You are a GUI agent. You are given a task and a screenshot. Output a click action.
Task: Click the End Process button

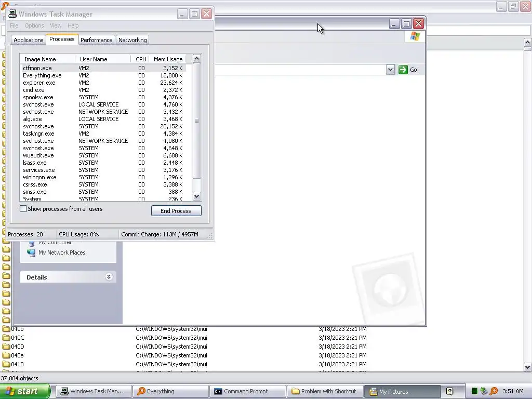(176, 211)
